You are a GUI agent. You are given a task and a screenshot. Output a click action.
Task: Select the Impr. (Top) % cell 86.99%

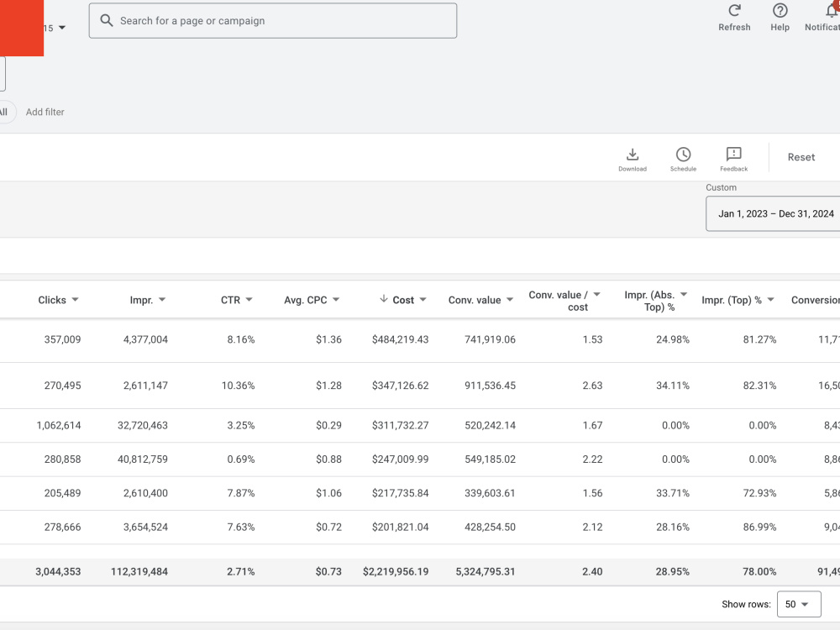(759, 527)
